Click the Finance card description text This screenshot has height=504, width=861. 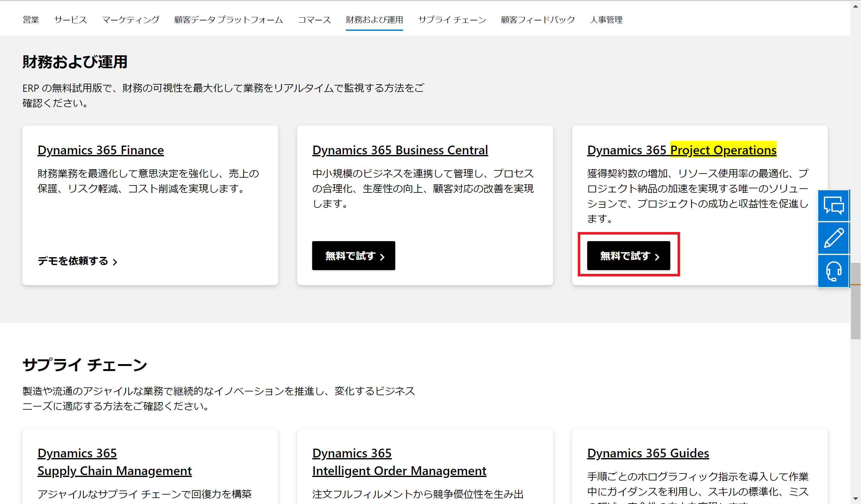pos(148,181)
